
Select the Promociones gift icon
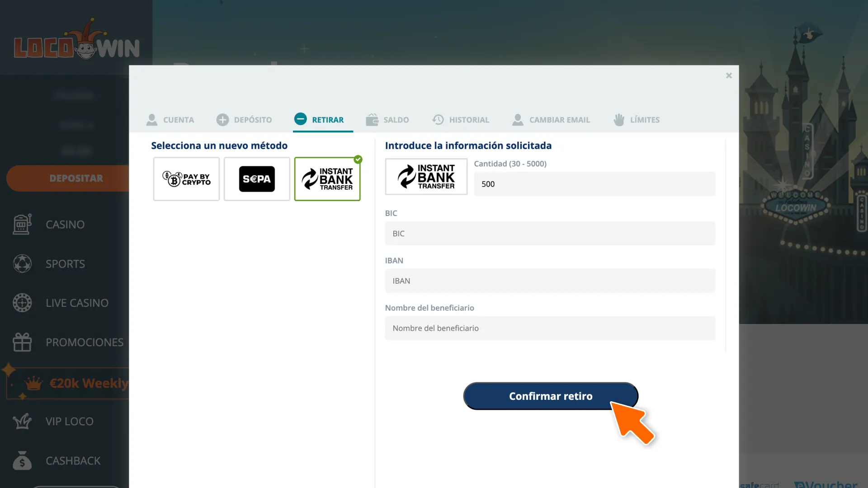pyautogui.click(x=22, y=342)
